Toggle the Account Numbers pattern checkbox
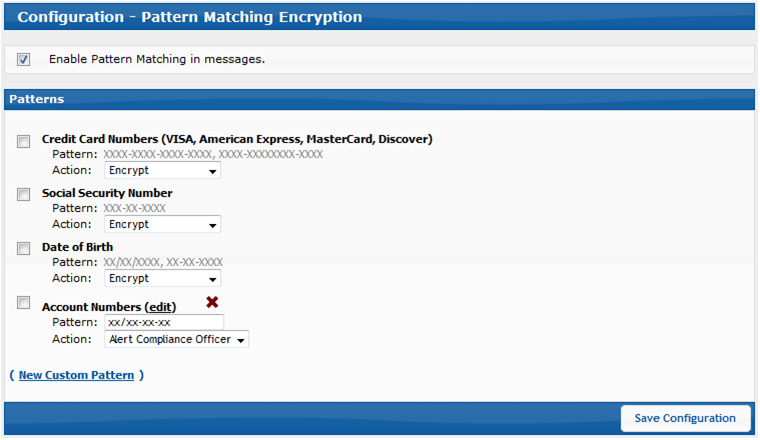Viewport: 760px width, 440px height. click(23, 303)
